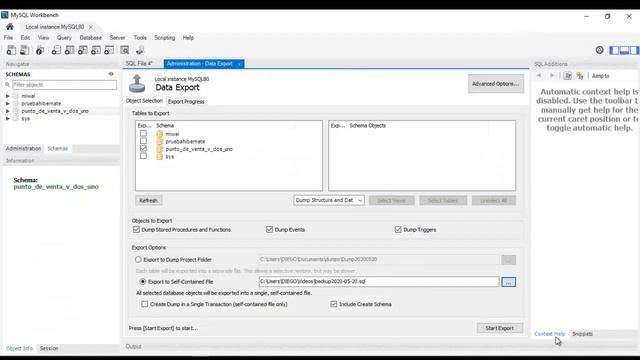Screen dimensions: 640x360
Task: Open the Server menu
Action: 118,38
